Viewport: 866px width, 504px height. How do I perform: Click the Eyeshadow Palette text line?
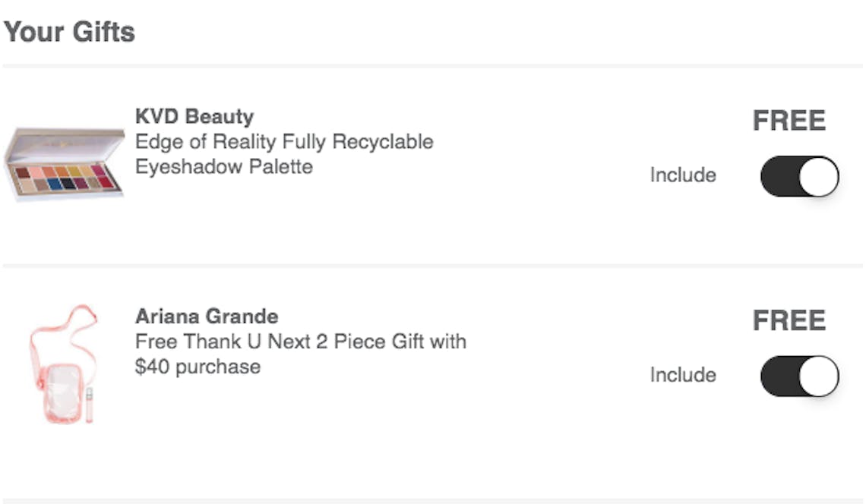[x=224, y=167]
